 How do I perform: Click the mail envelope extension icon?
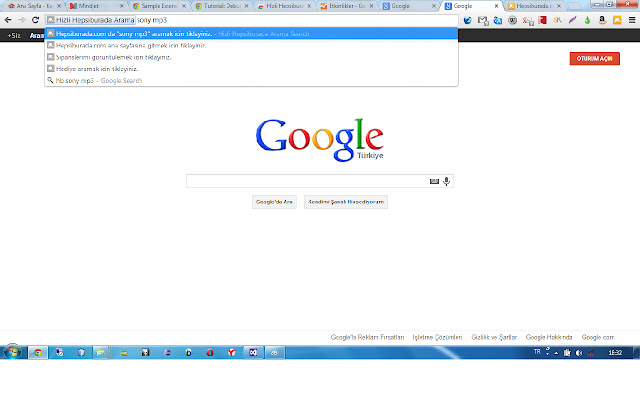pyautogui.click(x=483, y=20)
